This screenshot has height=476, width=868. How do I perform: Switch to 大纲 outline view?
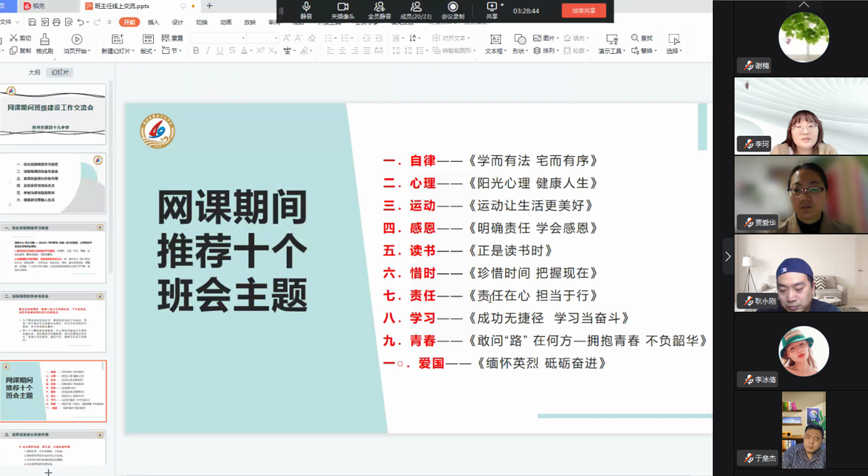[x=34, y=72]
